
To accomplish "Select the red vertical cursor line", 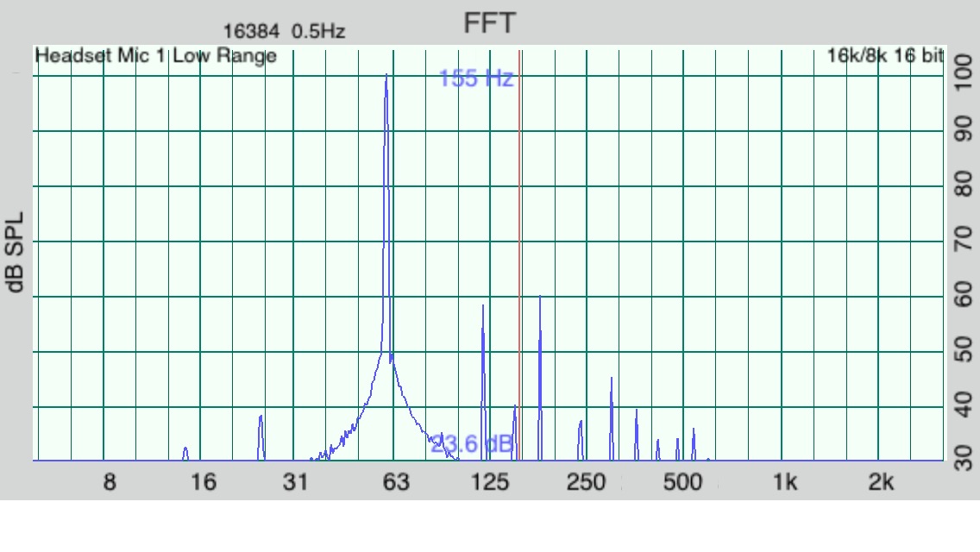I will (519, 255).
